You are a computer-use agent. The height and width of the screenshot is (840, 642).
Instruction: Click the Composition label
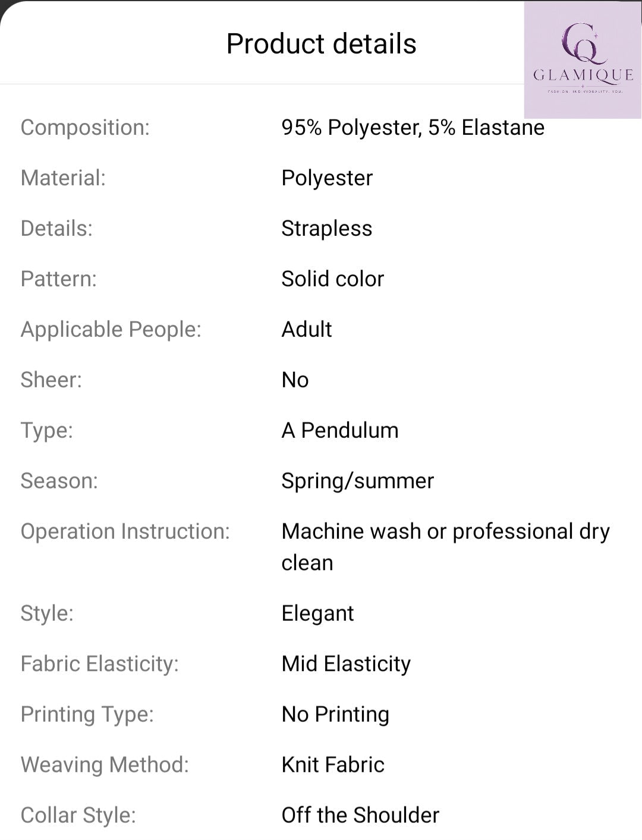(85, 128)
